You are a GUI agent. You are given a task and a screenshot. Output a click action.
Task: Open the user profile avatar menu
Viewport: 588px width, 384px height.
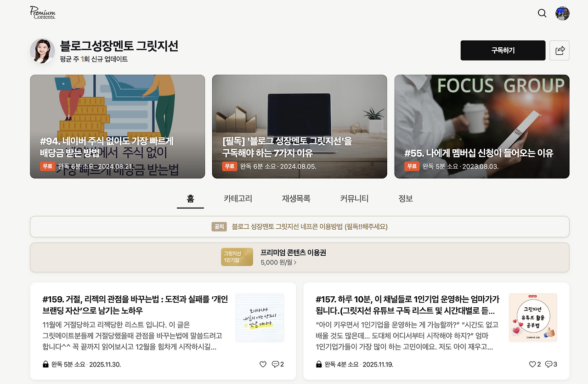pos(562,13)
